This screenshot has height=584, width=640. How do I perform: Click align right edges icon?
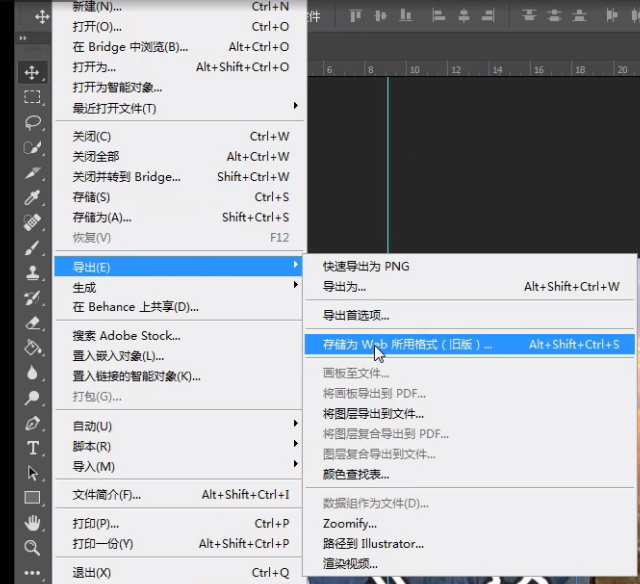click(488, 16)
